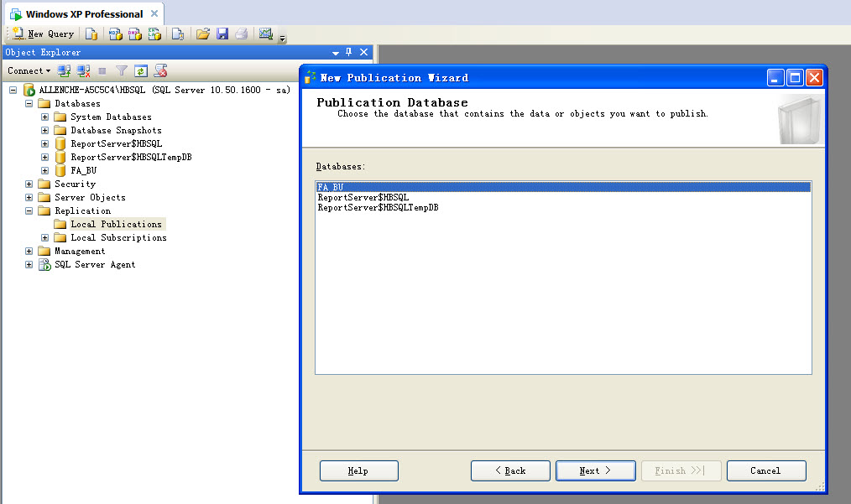Toggle Object Explorer auto-hide pin
The image size is (851, 504).
pos(349,52)
